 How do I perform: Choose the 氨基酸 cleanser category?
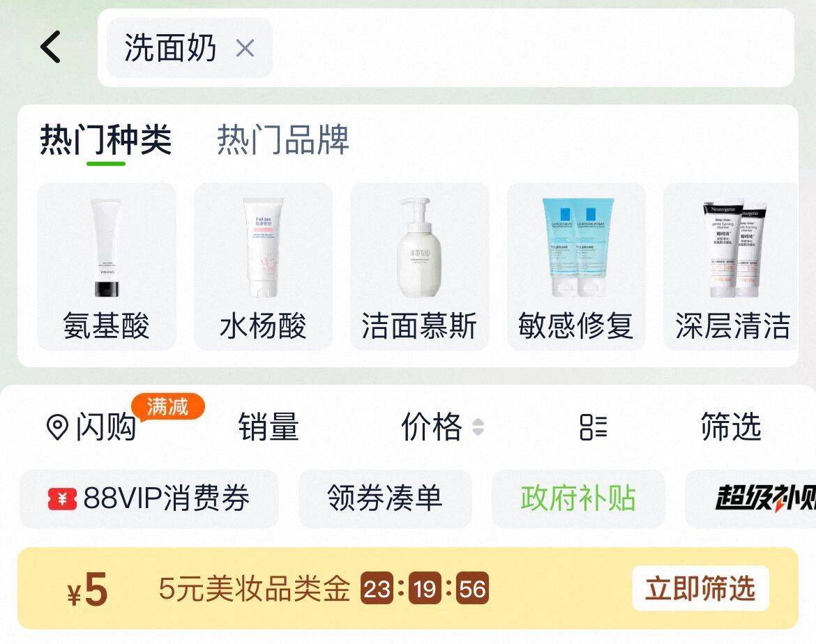click(107, 266)
